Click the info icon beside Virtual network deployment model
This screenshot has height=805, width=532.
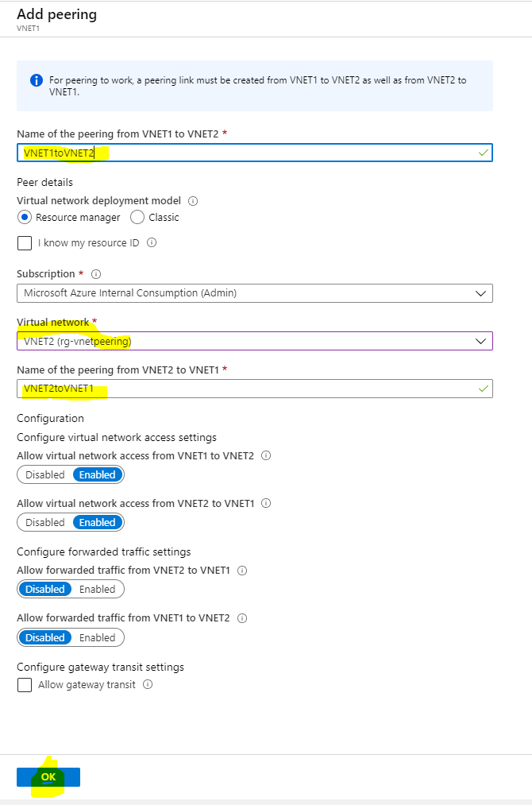[193, 200]
